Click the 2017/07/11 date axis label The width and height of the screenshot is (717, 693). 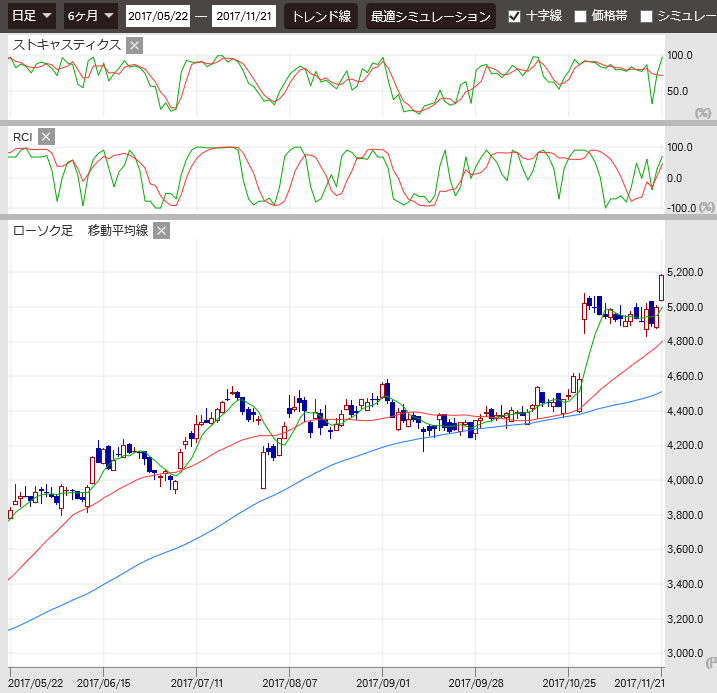coord(197,683)
